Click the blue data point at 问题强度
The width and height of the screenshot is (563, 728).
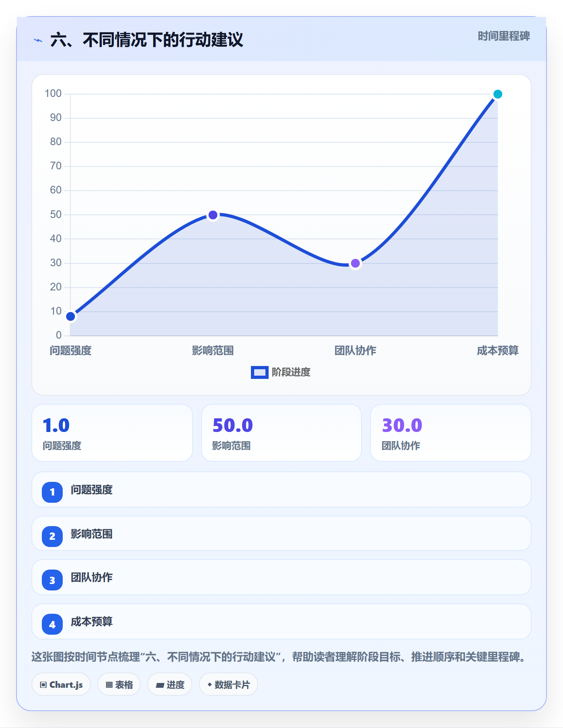(71, 317)
